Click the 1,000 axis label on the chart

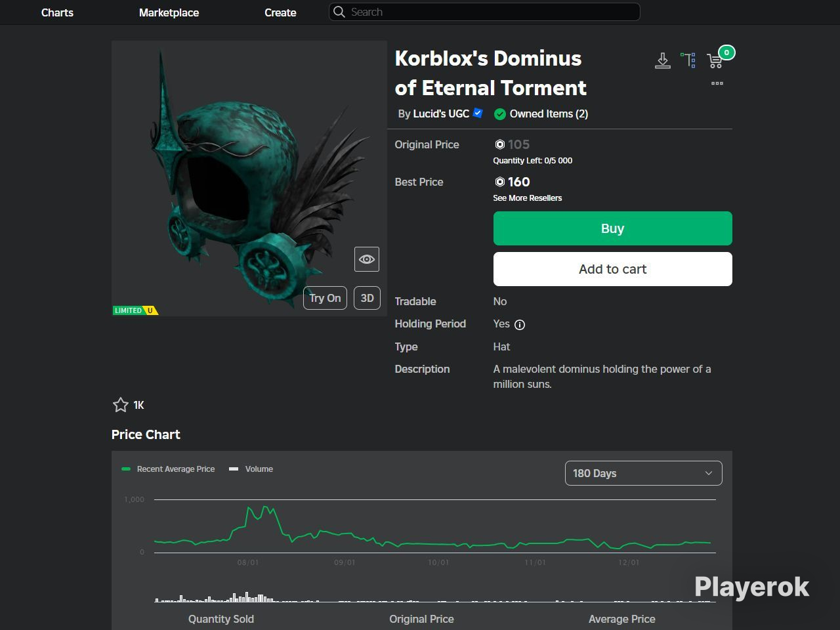[134, 499]
